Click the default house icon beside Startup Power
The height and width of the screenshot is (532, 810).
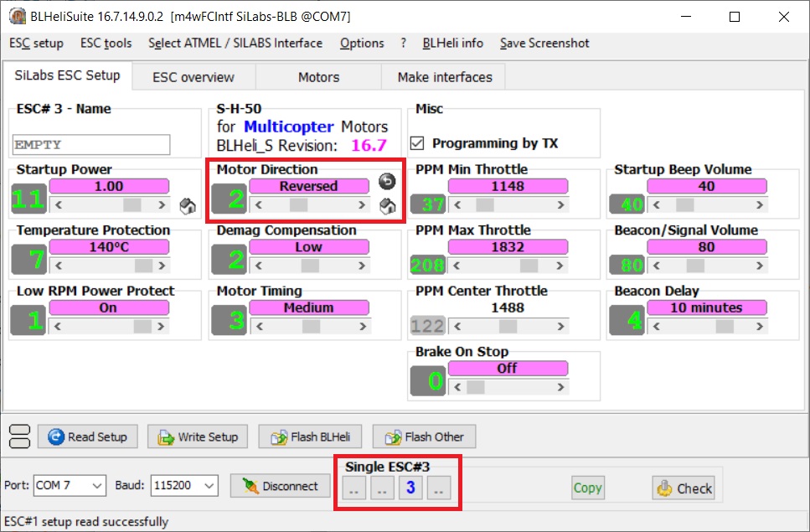(188, 206)
